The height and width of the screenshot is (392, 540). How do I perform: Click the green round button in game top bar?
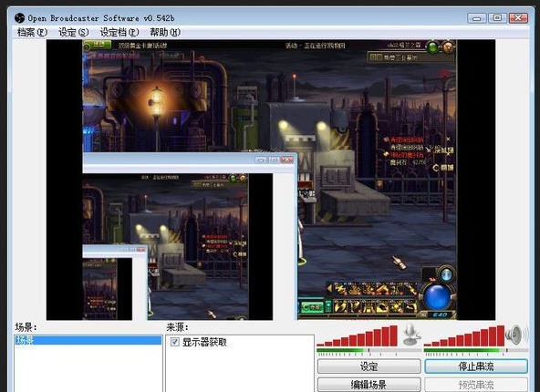432,47
